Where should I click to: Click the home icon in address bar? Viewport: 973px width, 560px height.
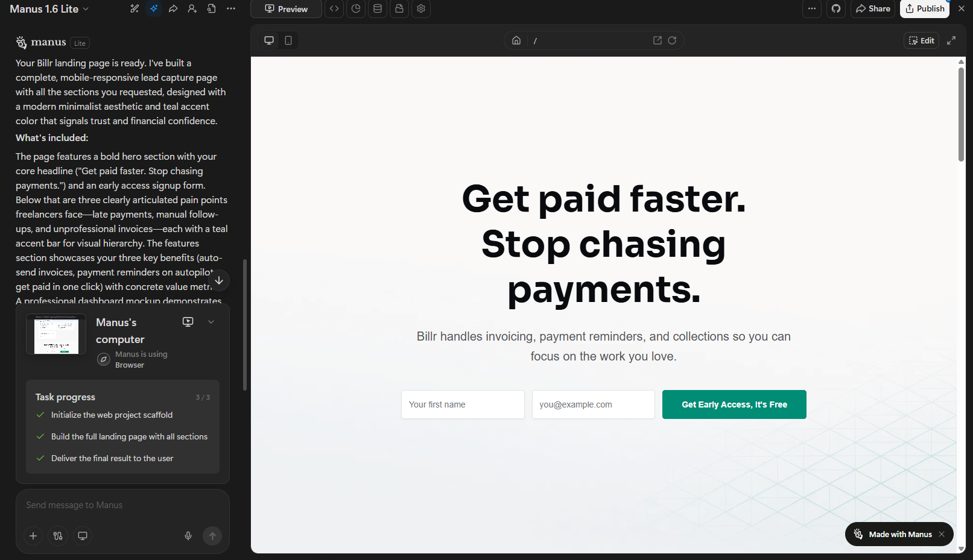(516, 40)
